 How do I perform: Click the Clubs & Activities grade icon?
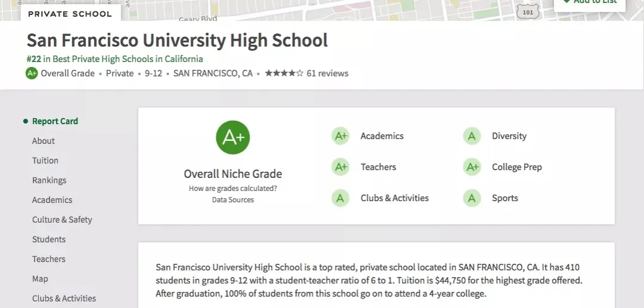click(x=340, y=198)
